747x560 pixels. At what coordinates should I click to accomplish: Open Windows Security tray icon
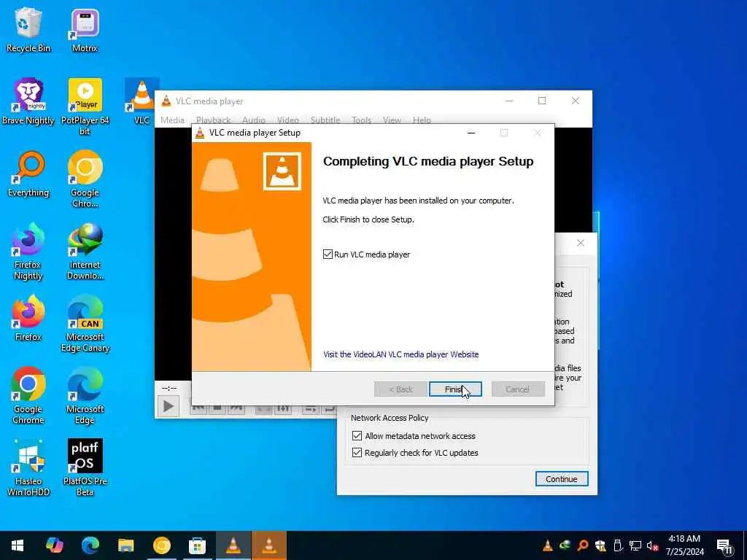point(600,545)
